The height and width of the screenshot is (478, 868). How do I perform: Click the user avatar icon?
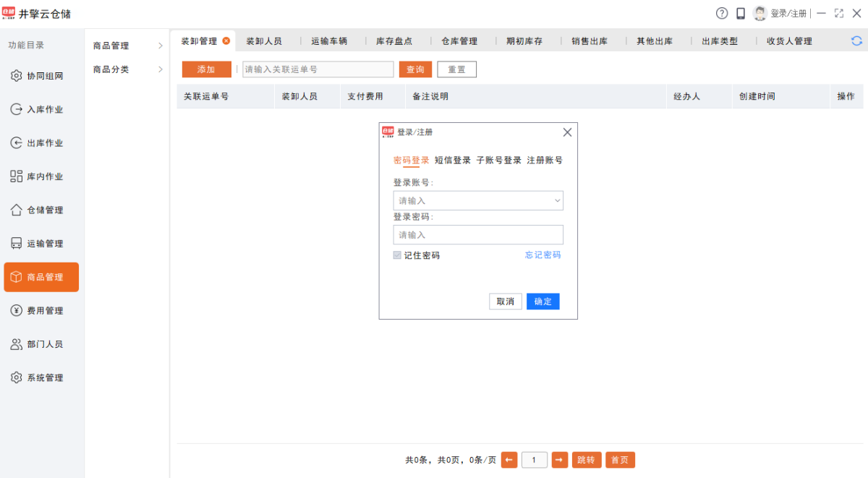click(759, 13)
